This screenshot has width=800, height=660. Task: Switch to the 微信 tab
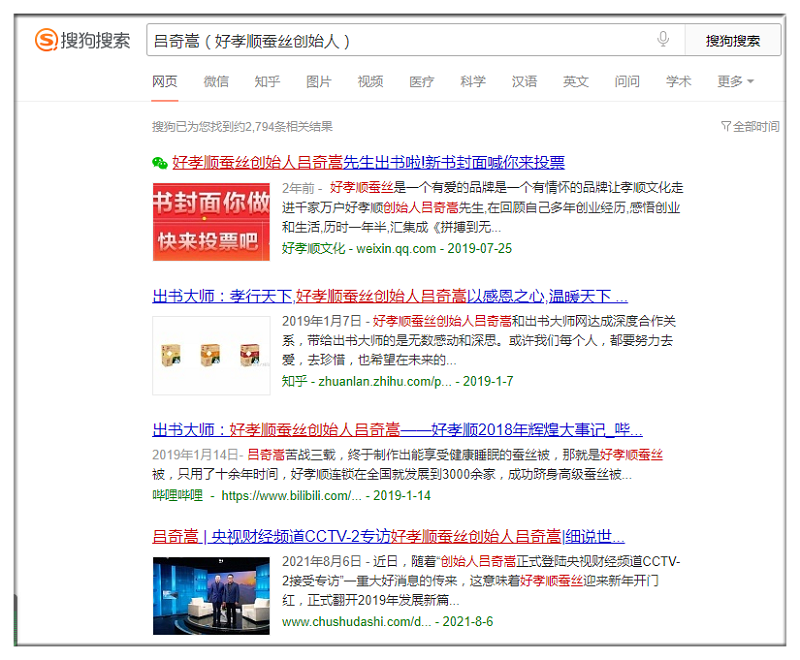tap(216, 81)
